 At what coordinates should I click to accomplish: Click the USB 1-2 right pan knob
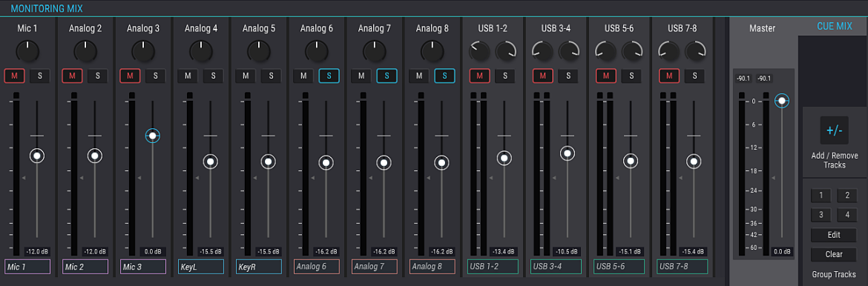(505, 51)
